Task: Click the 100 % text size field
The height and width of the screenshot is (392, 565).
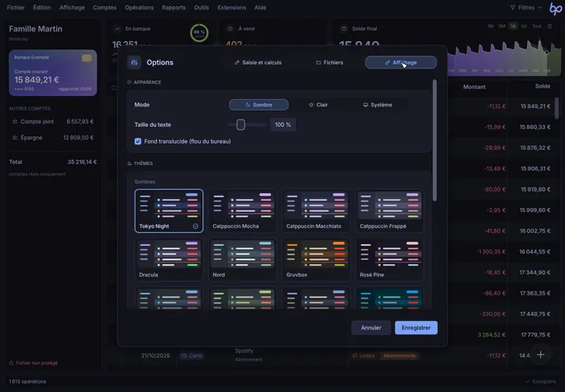Action: click(282, 125)
